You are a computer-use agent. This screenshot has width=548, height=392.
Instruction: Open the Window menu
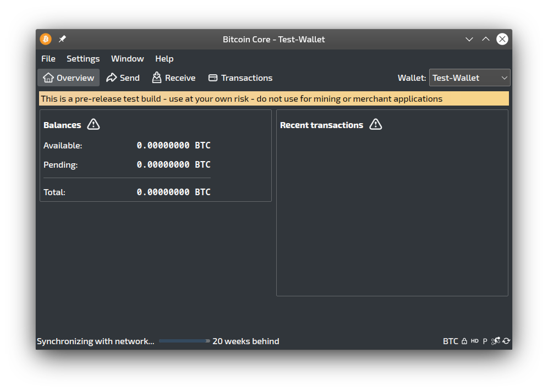pyautogui.click(x=127, y=59)
